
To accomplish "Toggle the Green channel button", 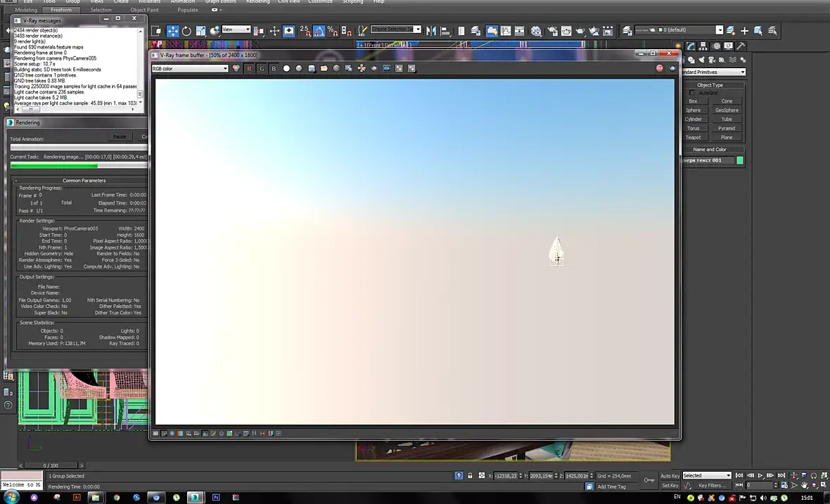I will click(x=262, y=68).
